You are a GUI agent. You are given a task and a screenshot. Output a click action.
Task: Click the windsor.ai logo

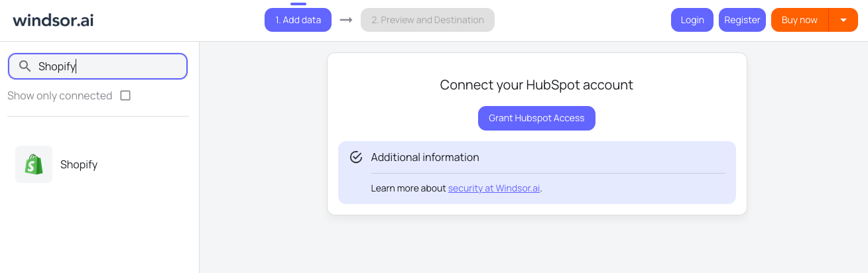(x=53, y=20)
